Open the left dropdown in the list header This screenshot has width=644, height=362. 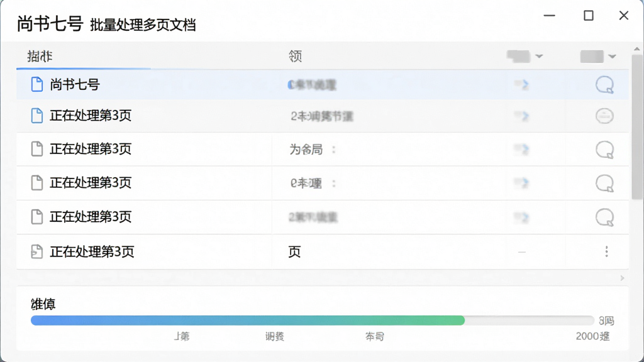(x=525, y=56)
